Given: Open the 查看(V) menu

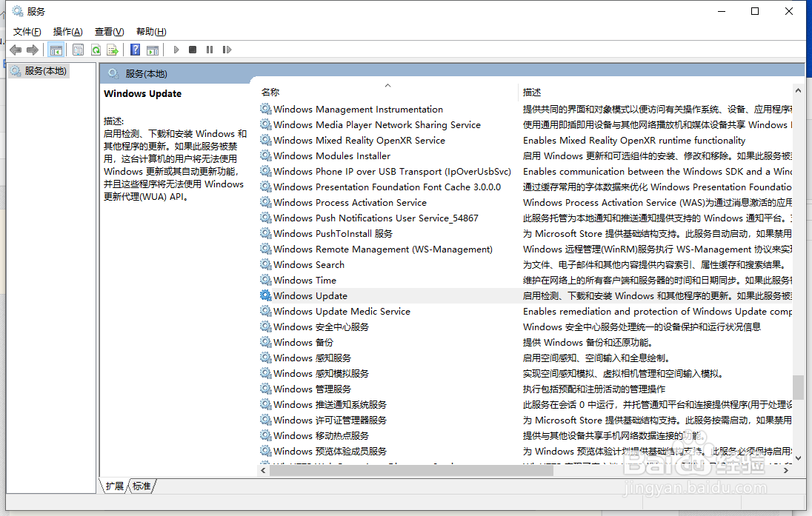Looking at the screenshot, I should 109,32.
